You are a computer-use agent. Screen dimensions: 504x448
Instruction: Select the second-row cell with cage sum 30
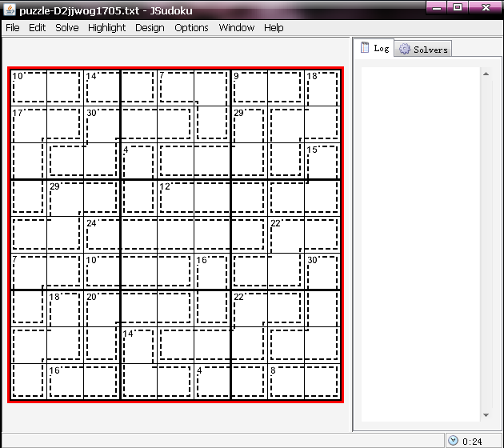102,124
